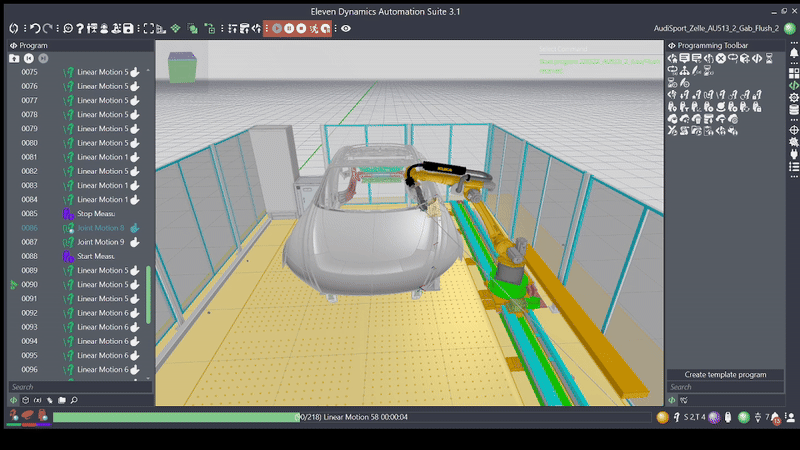Click the skip-to-start button in Program panel

coord(29,59)
